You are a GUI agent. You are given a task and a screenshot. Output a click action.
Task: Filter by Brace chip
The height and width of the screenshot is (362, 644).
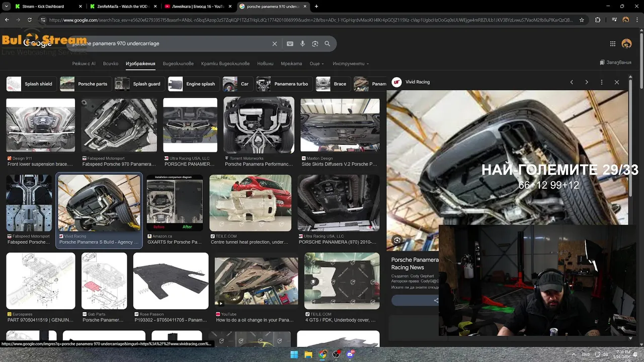tap(332, 84)
